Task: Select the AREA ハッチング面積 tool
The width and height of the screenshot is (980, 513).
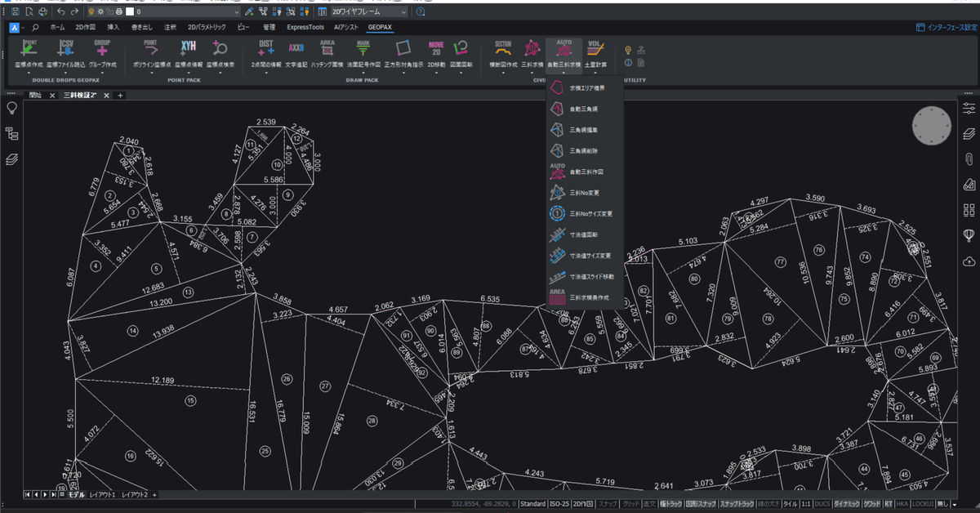Action: 327,52
